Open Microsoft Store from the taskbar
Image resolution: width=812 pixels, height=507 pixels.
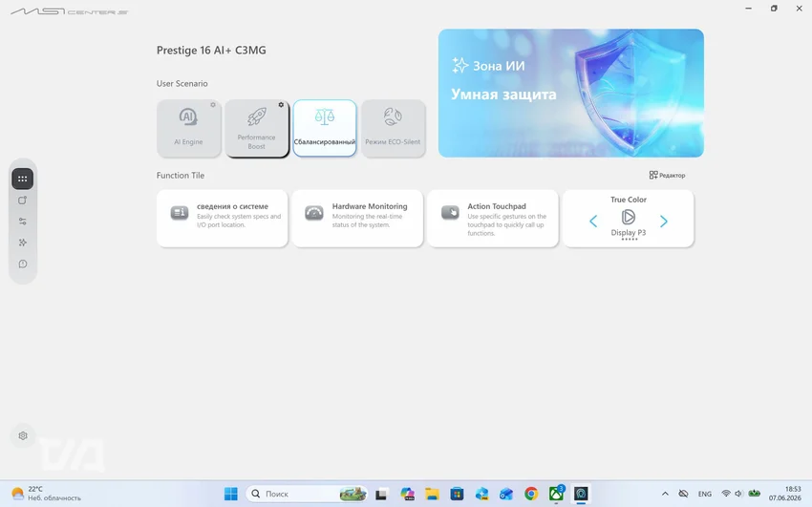457,494
